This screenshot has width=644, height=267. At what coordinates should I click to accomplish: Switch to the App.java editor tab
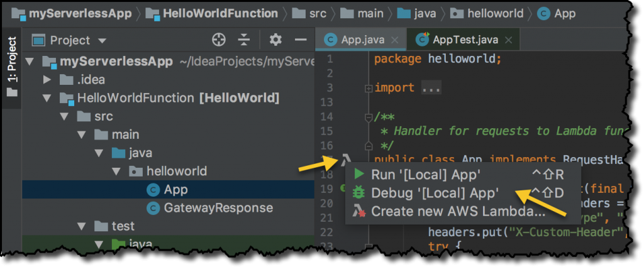(362, 40)
